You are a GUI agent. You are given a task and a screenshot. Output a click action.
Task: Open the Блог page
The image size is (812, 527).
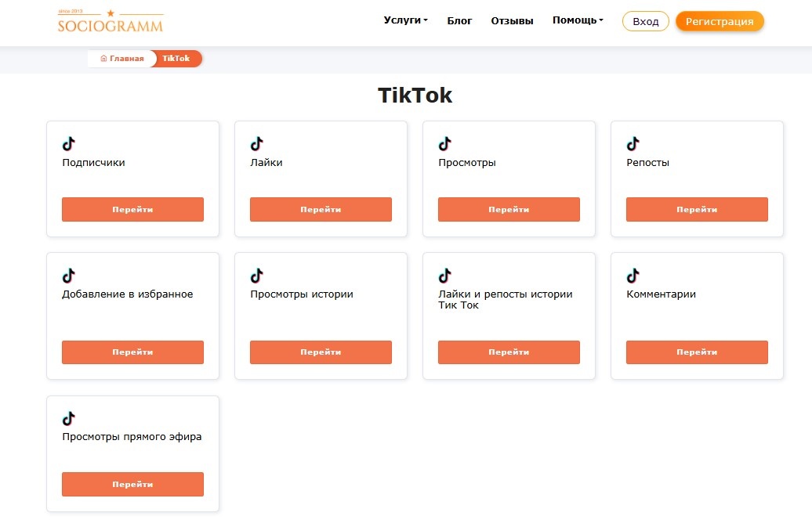click(x=459, y=20)
